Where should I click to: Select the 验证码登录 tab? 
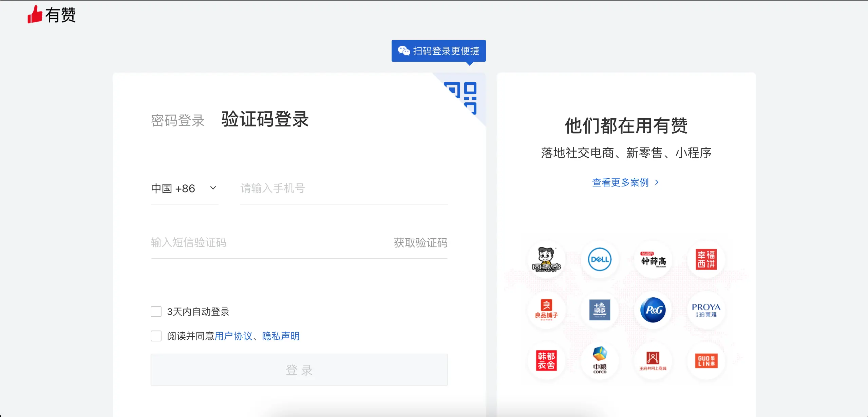265,119
